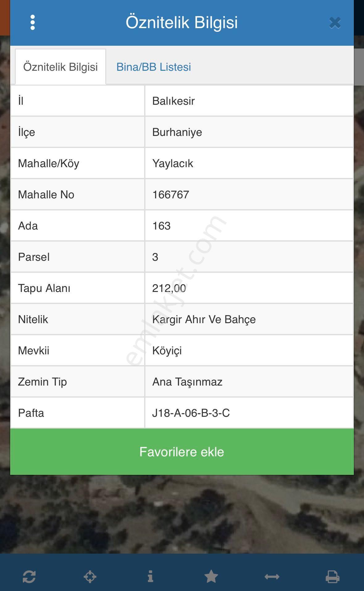This screenshot has width=364, height=591.
Task: Select the Ada value 163
Action: point(161,226)
